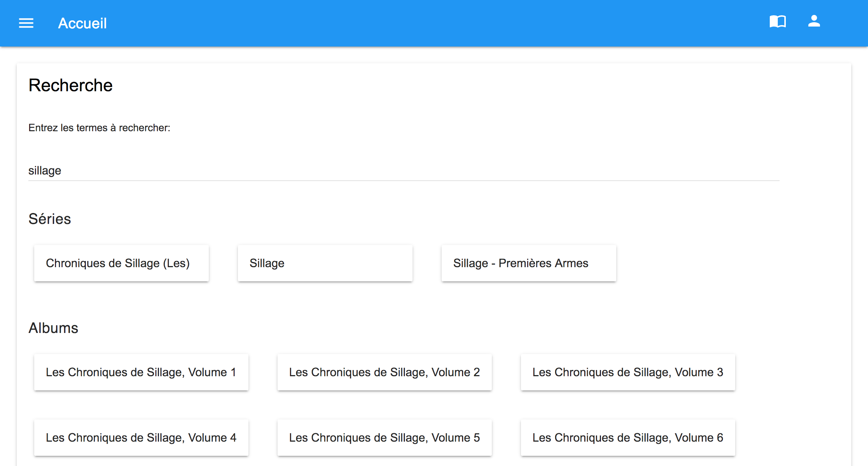Image resolution: width=868 pixels, height=466 pixels.
Task: Open the hamburger navigation menu
Action: [26, 23]
